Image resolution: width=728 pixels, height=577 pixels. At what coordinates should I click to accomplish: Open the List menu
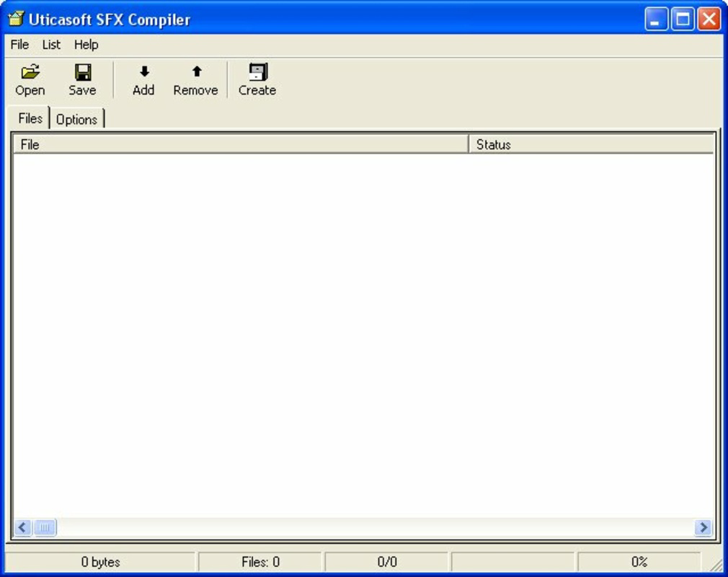[50, 45]
